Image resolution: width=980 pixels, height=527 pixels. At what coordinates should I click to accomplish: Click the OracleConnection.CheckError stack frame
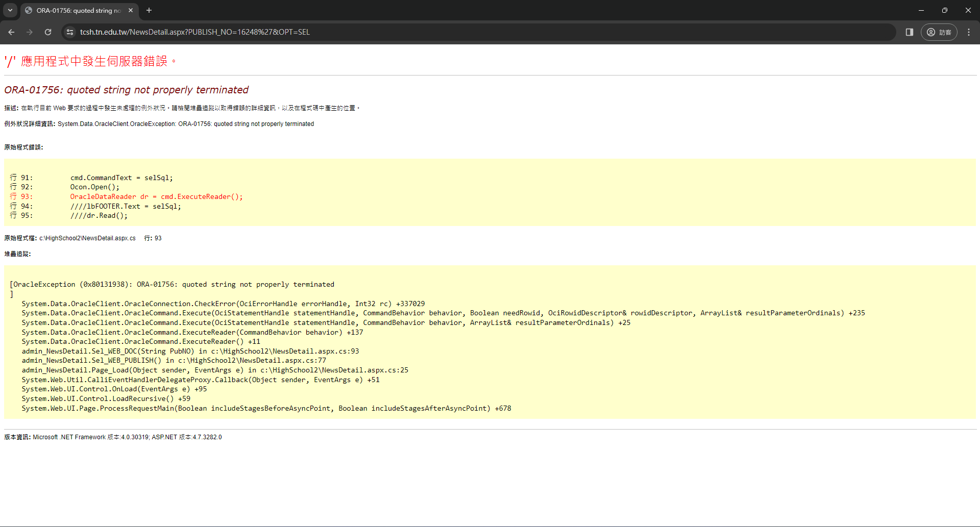[x=223, y=304]
